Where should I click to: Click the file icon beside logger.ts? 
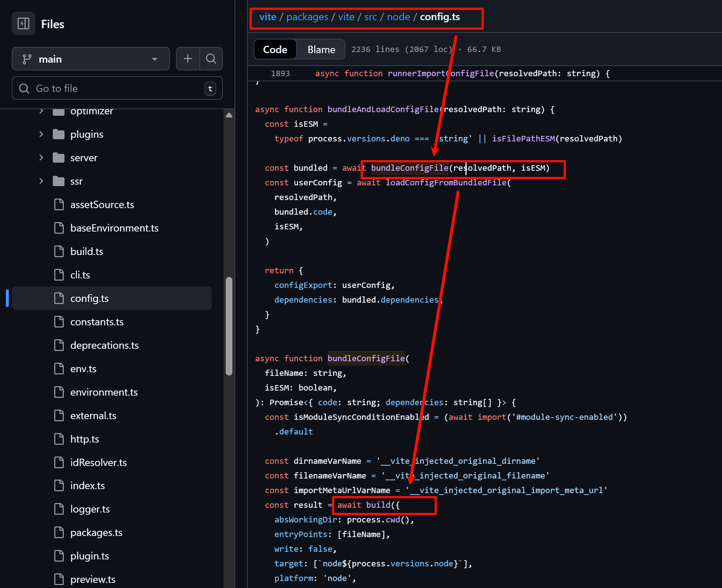pyautogui.click(x=59, y=509)
